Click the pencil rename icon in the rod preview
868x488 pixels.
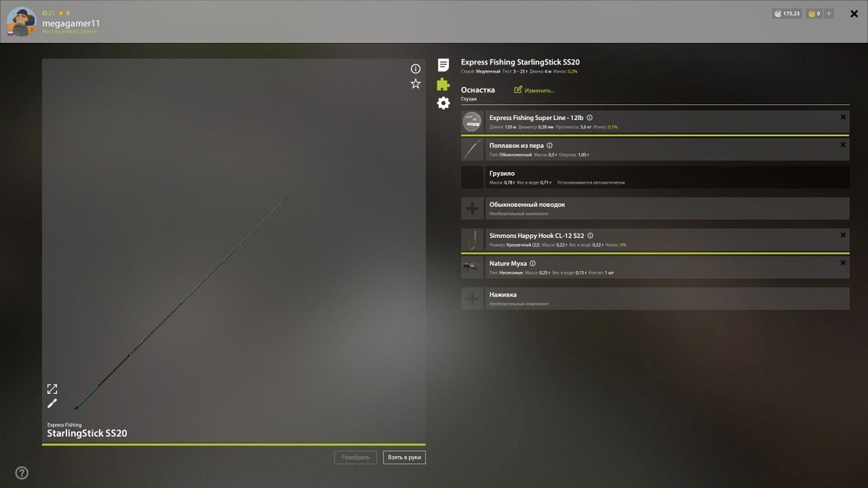[52, 403]
